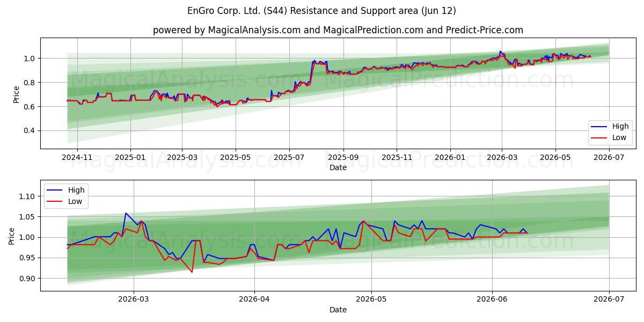Click the 'Price' axis title of the lower chart
Viewport: 644px width, 322px height.
[x=12, y=236]
